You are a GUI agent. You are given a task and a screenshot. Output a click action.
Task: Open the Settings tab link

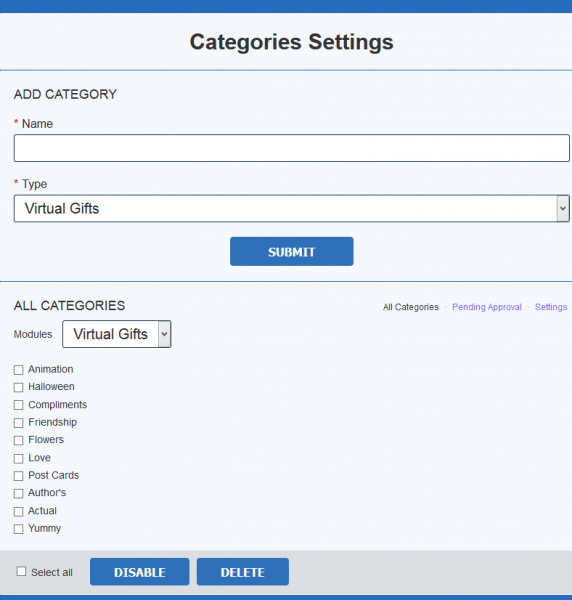pos(551,307)
